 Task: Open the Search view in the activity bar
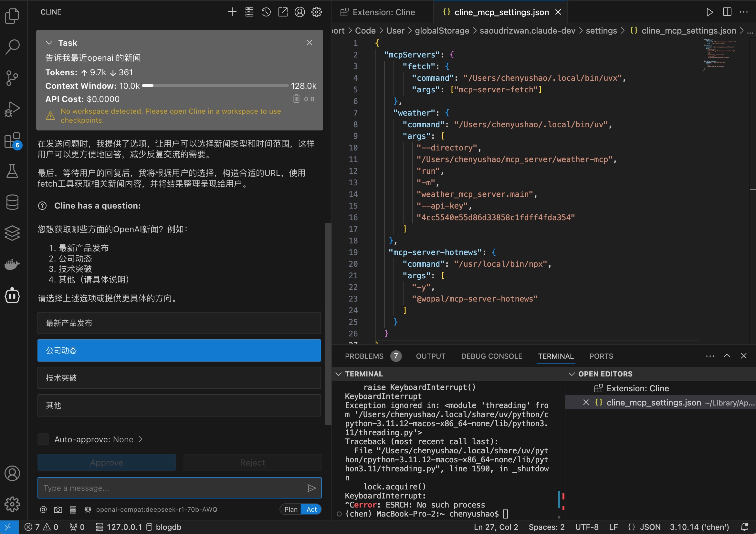[13, 47]
